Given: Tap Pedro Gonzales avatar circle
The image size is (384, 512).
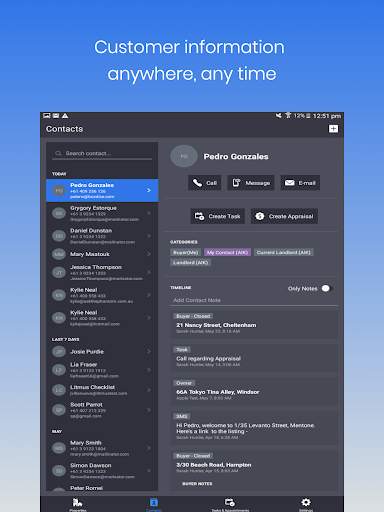Looking at the screenshot, I should 184,156.
